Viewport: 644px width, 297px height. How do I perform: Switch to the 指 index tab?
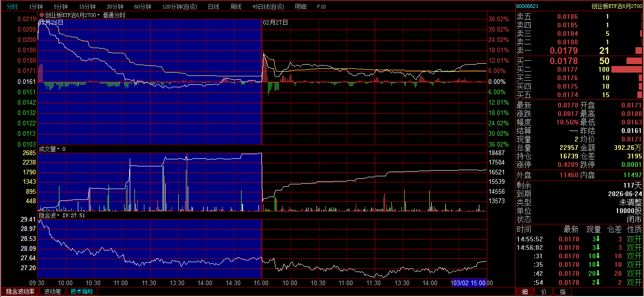562,292
